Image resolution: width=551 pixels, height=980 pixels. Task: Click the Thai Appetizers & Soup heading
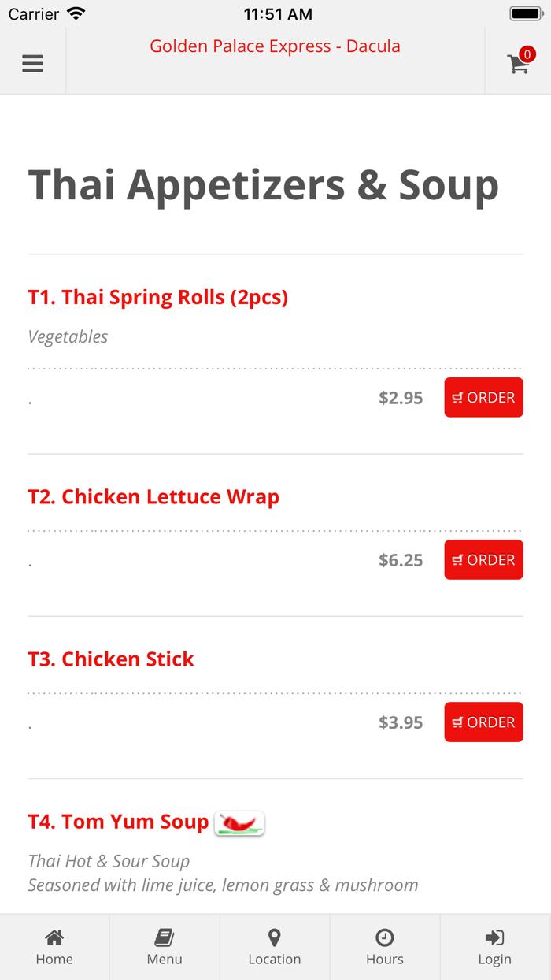(264, 185)
